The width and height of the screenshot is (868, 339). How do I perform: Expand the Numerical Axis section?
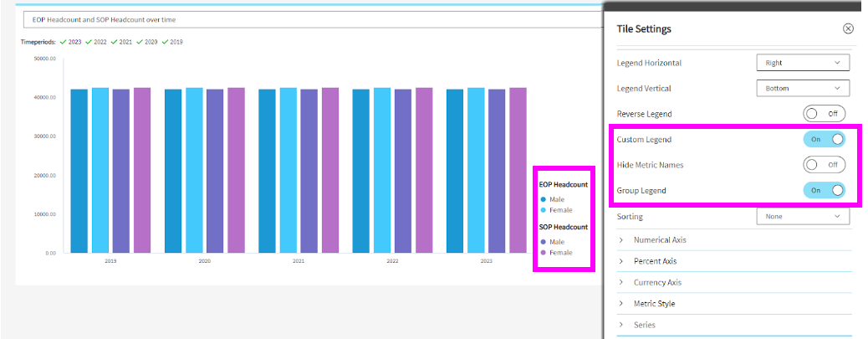pos(660,240)
